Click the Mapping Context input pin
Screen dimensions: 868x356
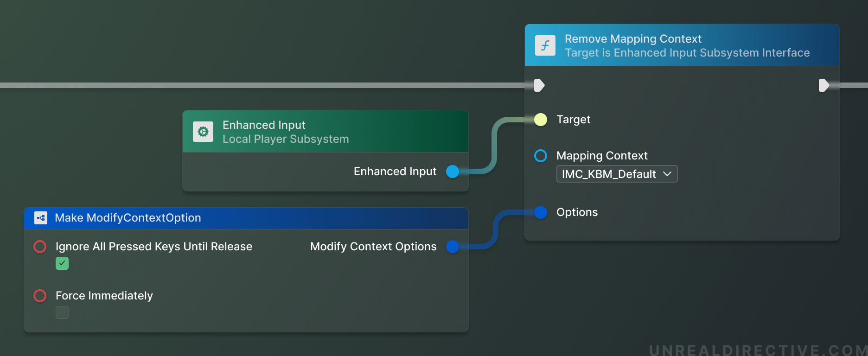click(x=541, y=156)
